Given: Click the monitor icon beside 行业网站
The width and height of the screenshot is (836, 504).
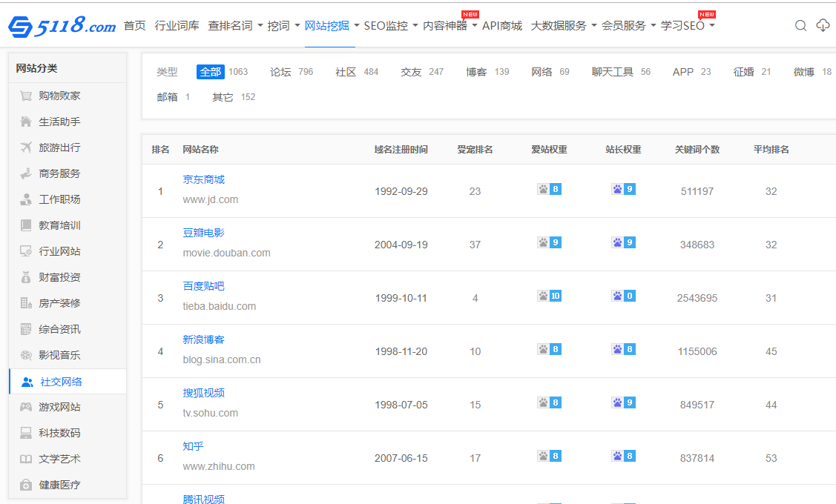Looking at the screenshot, I should [25, 251].
